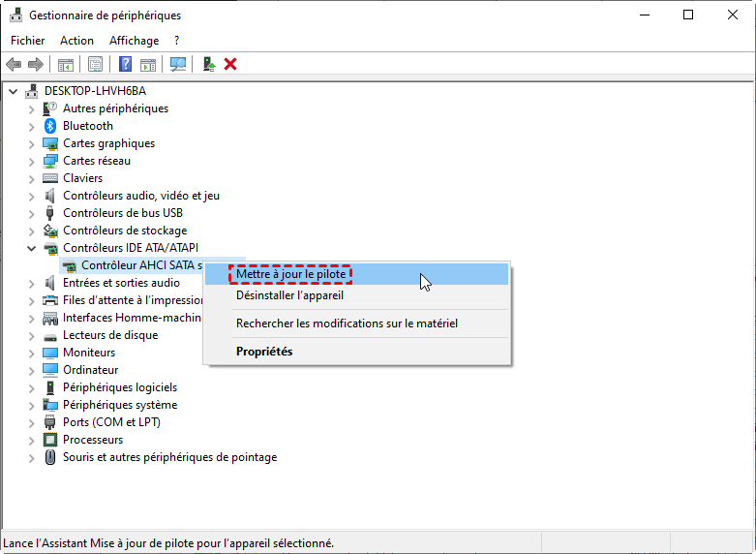Select the Lecteurs de disque item
This screenshot has width=756, height=554.
point(110,335)
